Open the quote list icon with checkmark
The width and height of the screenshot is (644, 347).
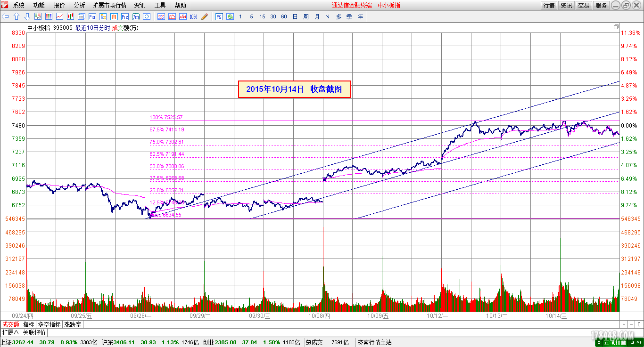(x=38, y=16)
